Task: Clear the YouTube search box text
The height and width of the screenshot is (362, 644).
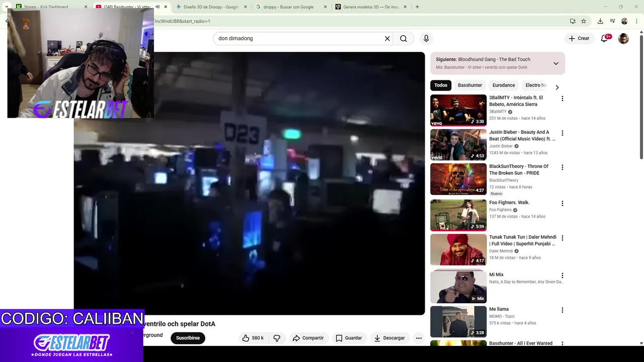Action: [x=387, y=39]
